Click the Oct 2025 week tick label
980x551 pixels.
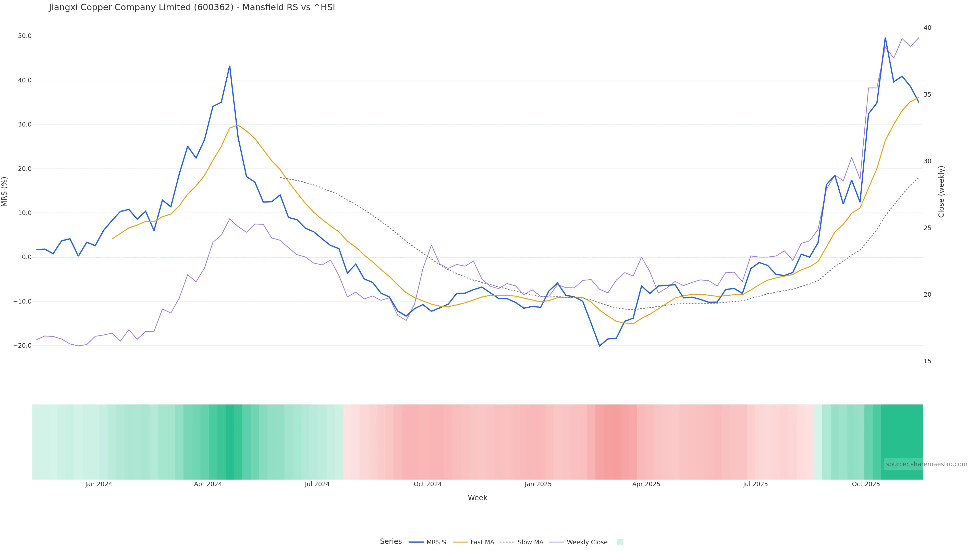[865, 484]
